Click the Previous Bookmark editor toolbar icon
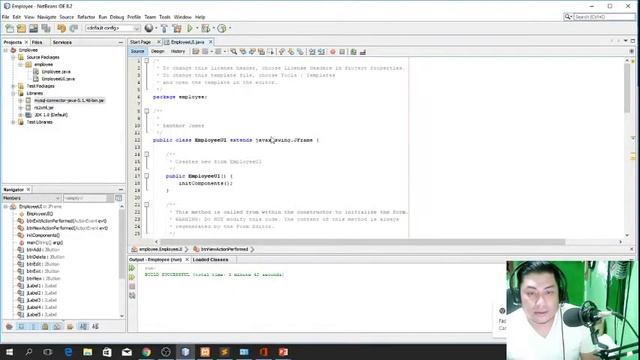 pos(282,52)
